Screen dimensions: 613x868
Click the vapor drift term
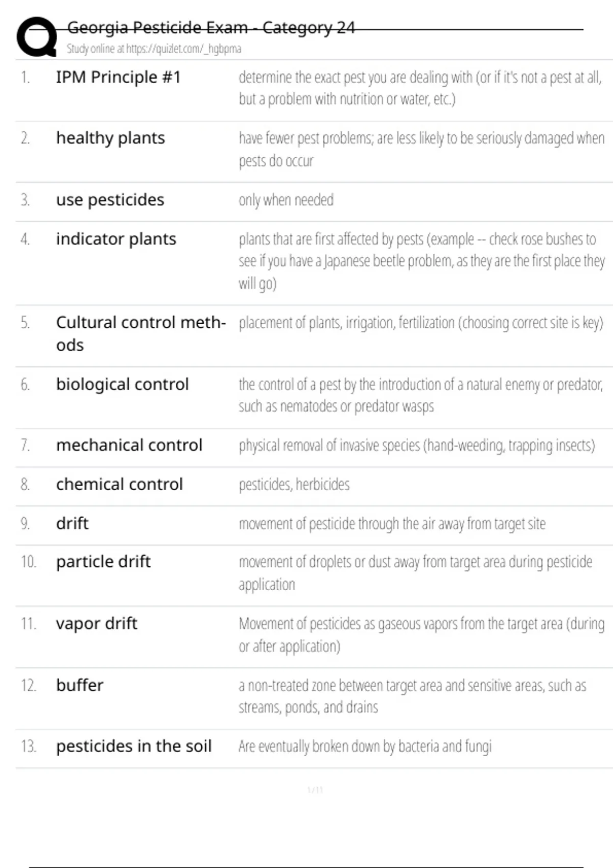pos(97,623)
